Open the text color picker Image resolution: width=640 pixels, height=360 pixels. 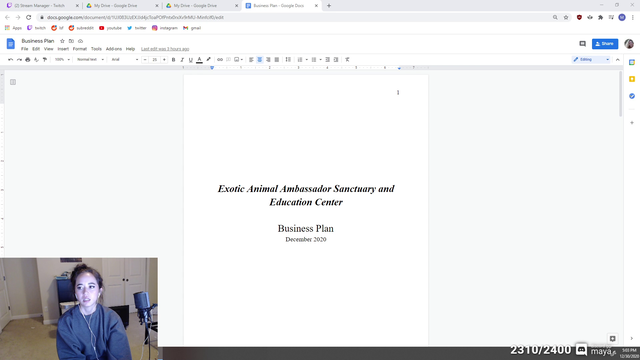click(x=199, y=60)
